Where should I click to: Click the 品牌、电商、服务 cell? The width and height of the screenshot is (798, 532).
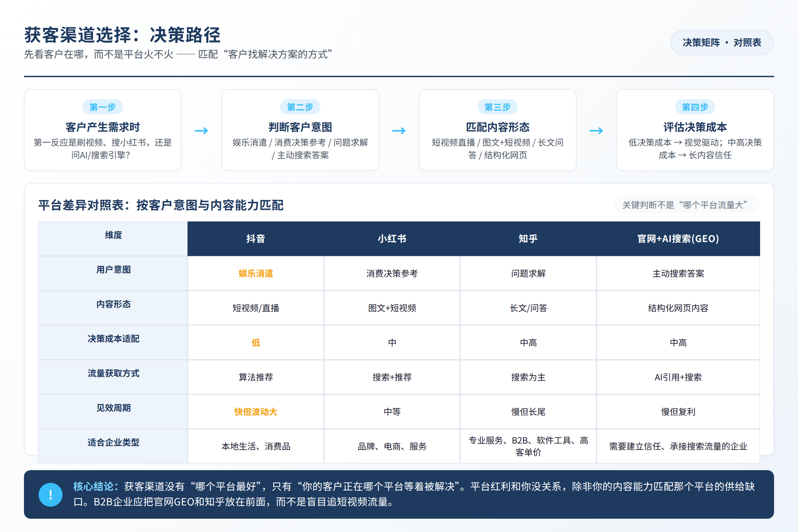pos(392,447)
